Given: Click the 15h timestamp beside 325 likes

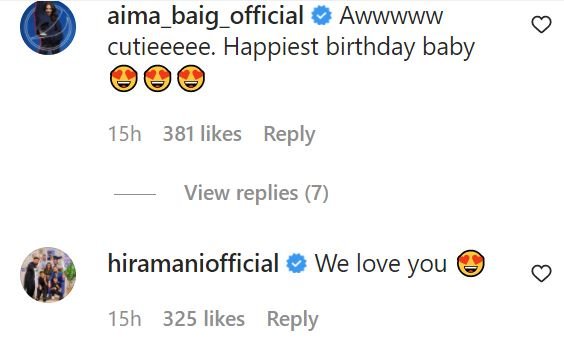Looking at the screenshot, I should (125, 319).
